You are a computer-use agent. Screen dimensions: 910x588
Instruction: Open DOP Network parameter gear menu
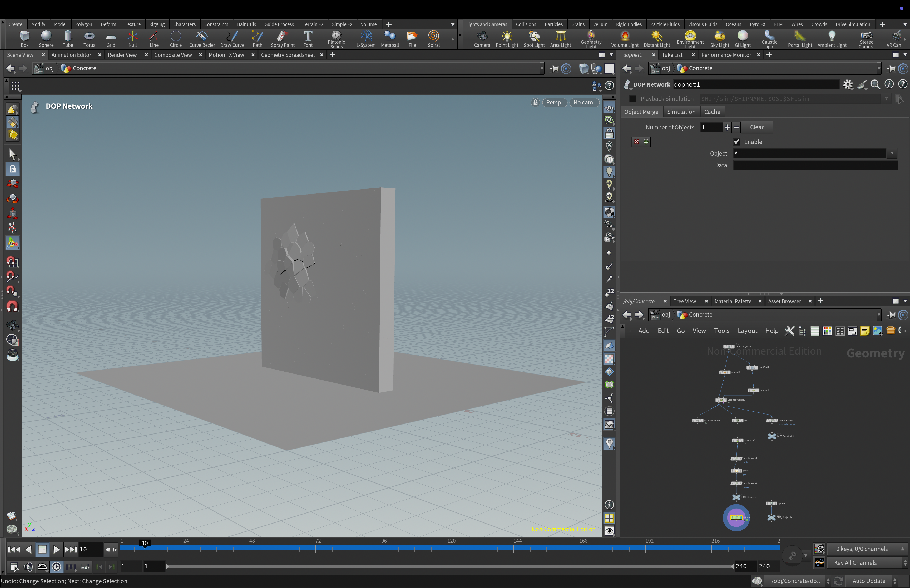point(847,84)
